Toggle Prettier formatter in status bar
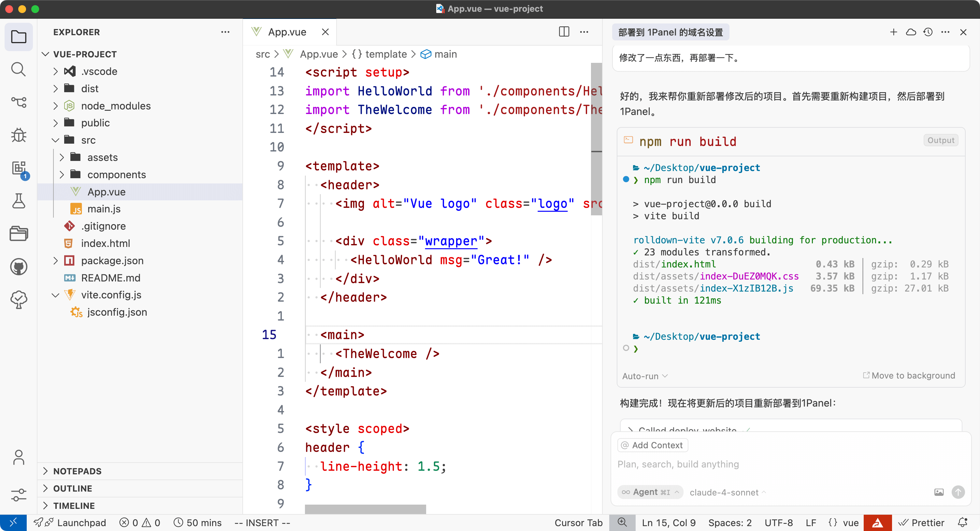 click(x=921, y=523)
